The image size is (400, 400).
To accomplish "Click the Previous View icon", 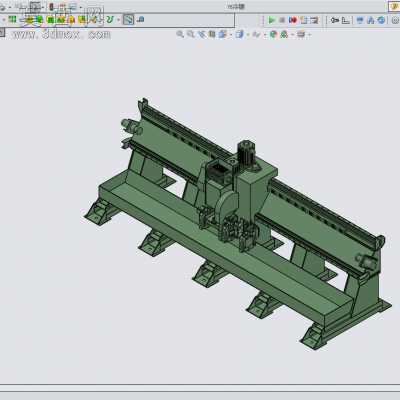I will (x=201, y=34).
